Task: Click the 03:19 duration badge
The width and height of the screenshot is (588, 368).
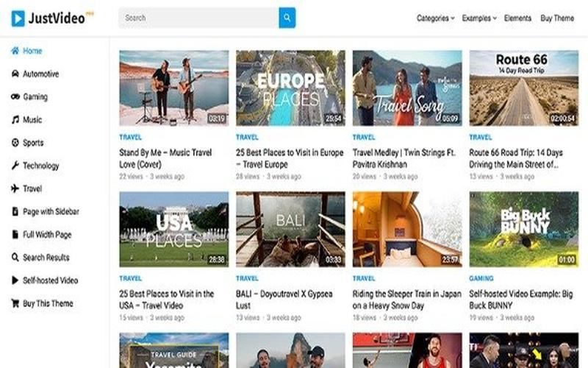Action: click(217, 118)
